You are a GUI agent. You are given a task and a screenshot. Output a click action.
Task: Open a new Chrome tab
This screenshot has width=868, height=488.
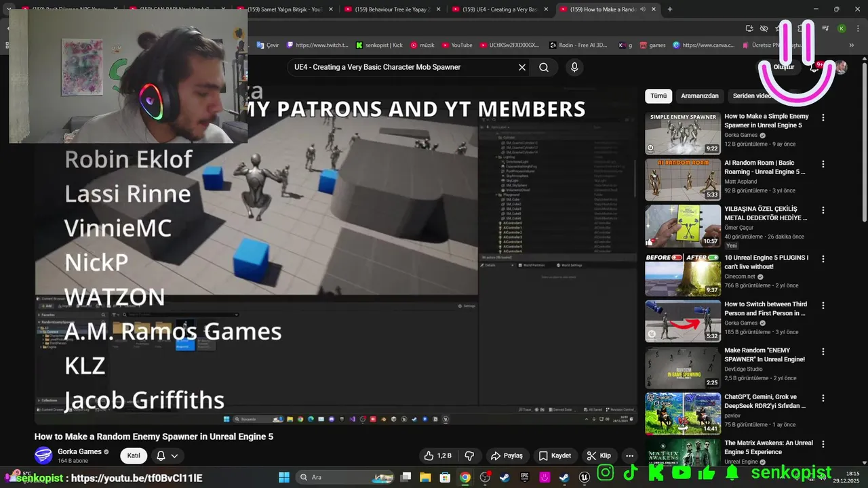(x=670, y=9)
